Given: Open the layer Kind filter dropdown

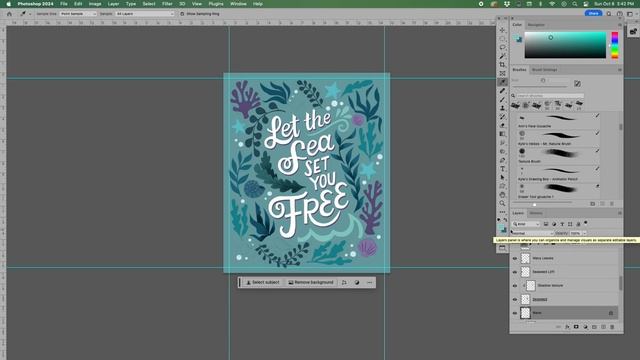Looking at the screenshot, I should pyautogui.click(x=526, y=224).
